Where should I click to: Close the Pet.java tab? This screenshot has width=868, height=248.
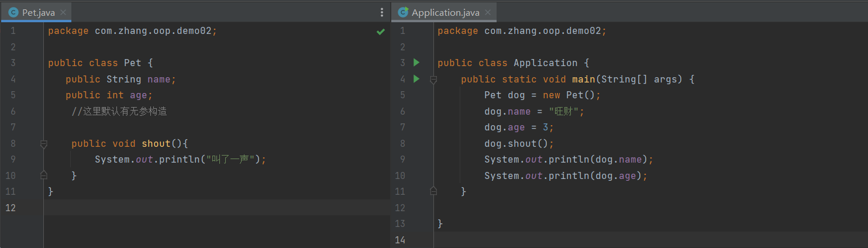click(x=63, y=12)
